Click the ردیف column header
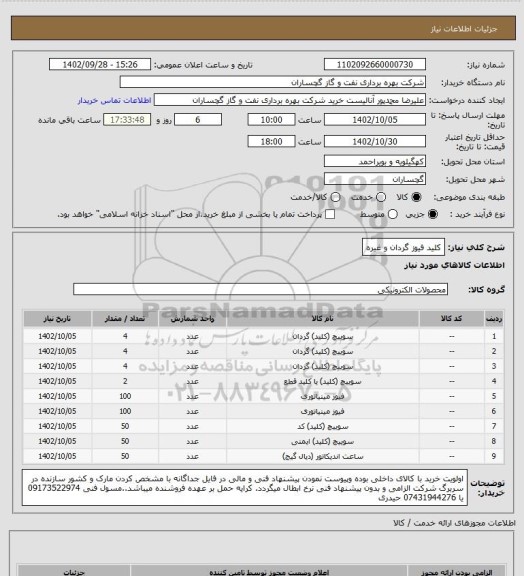This screenshot has width=524, height=576. pos(494,319)
